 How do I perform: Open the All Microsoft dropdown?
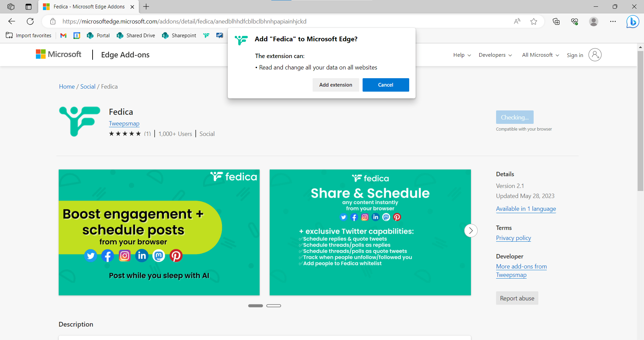[540, 55]
